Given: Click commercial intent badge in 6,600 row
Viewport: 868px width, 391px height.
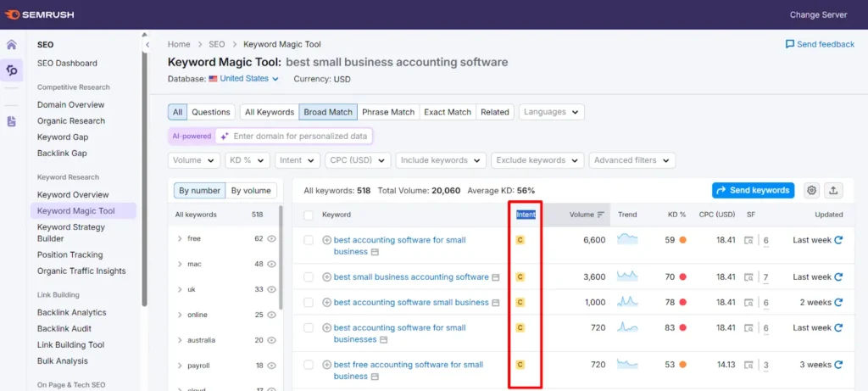Looking at the screenshot, I should (520, 240).
